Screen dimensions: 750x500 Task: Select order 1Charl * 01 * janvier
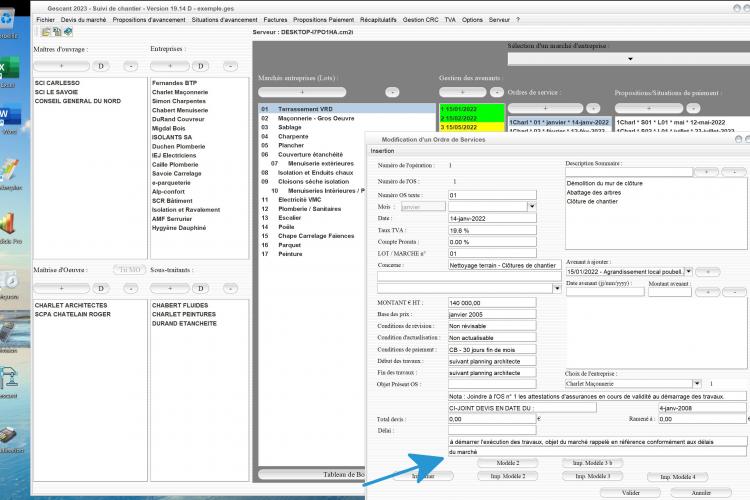tap(559, 122)
